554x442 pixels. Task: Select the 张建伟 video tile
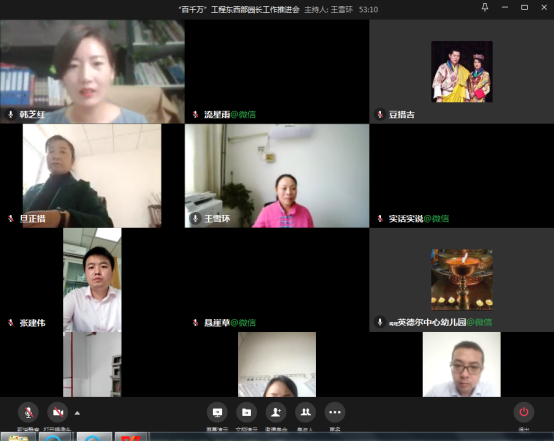click(92, 280)
